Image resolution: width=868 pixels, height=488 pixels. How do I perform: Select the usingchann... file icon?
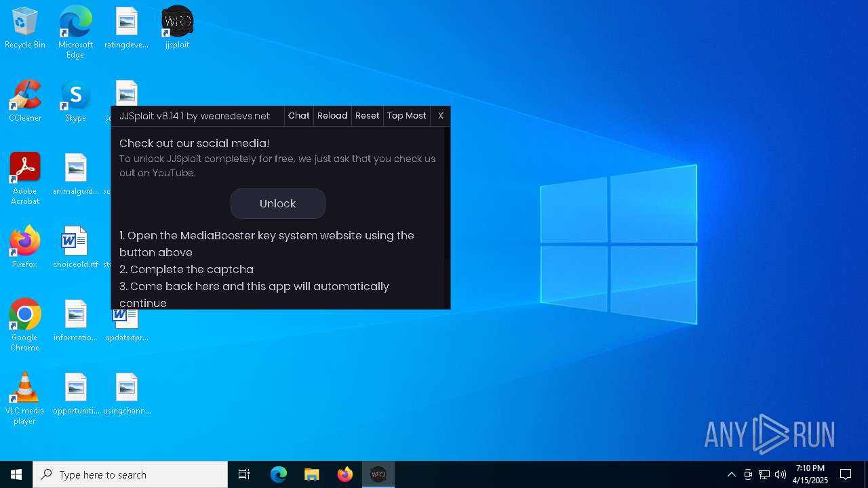tap(126, 394)
